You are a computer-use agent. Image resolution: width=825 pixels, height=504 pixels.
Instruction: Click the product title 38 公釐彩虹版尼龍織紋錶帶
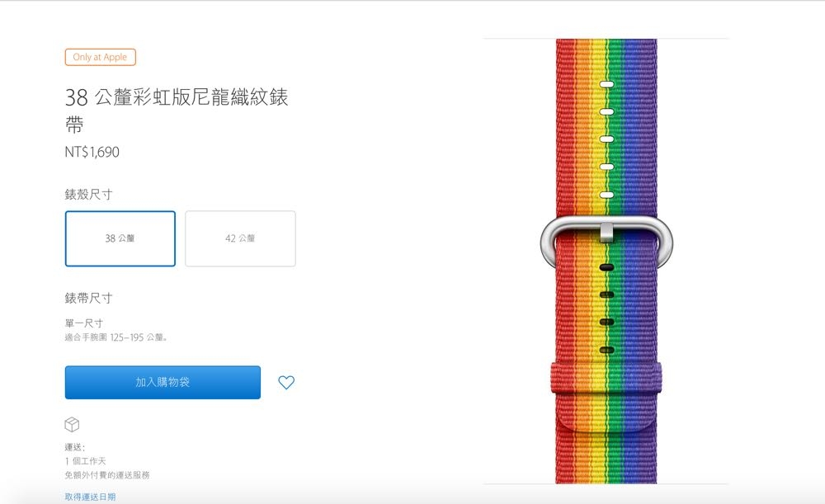pyautogui.click(x=177, y=111)
